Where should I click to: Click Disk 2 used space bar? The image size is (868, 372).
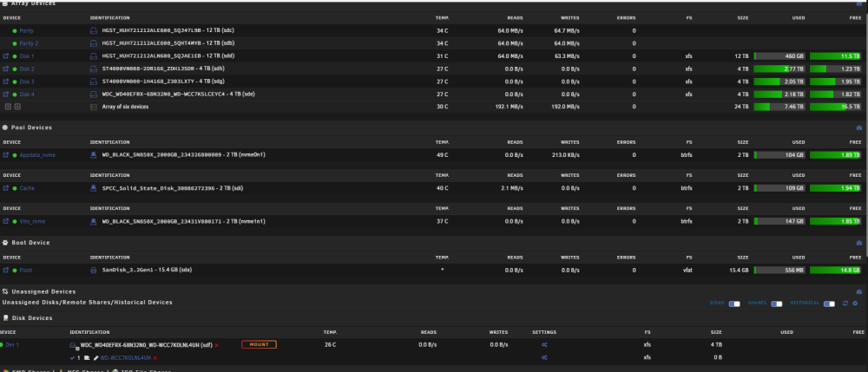pos(779,69)
